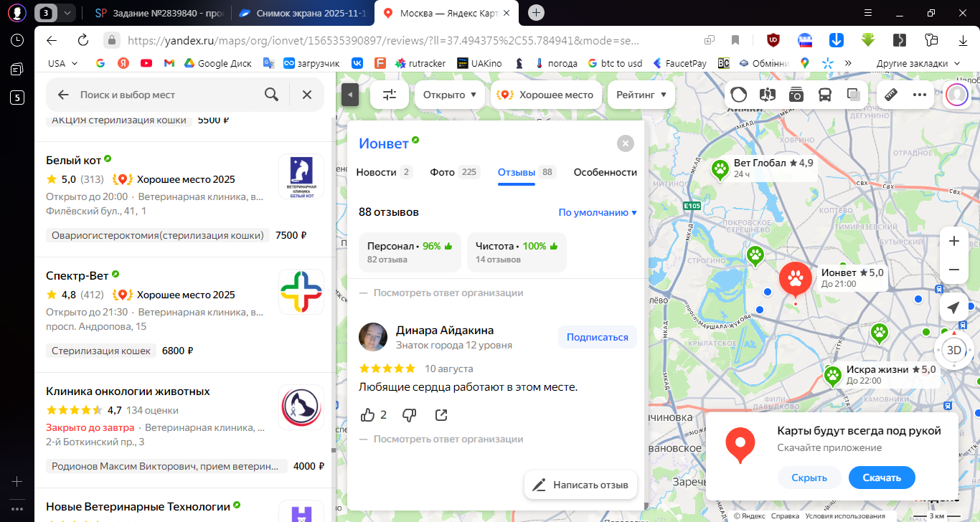Open the more options ellipsis menu
The width and height of the screenshot is (980, 522).
pyautogui.click(x=920, y=94)
